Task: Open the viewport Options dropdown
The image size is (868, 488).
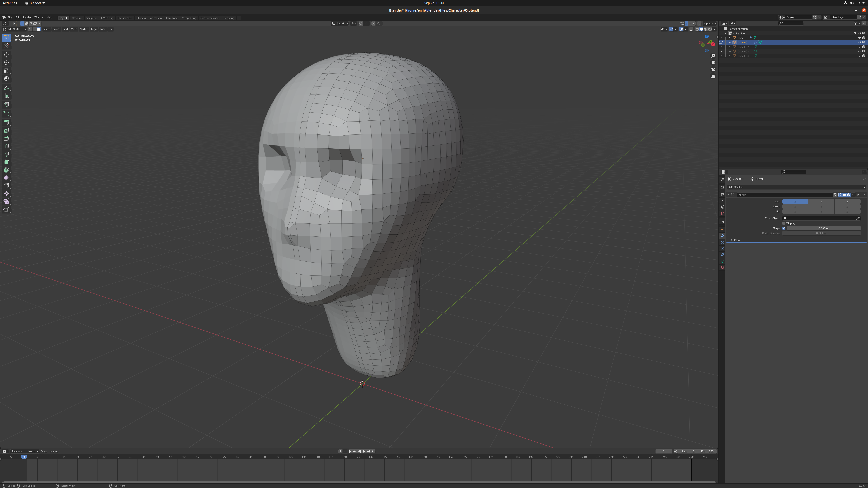Action: click(710, 23)
